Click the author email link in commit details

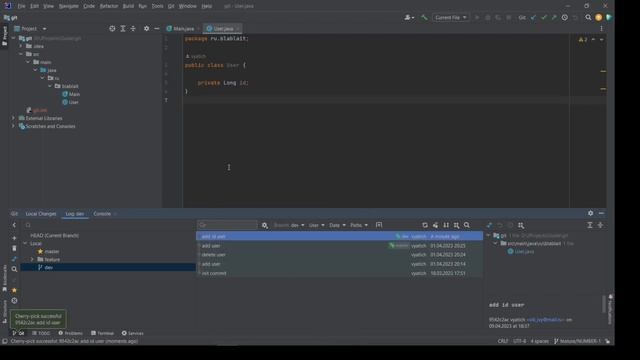546,320
